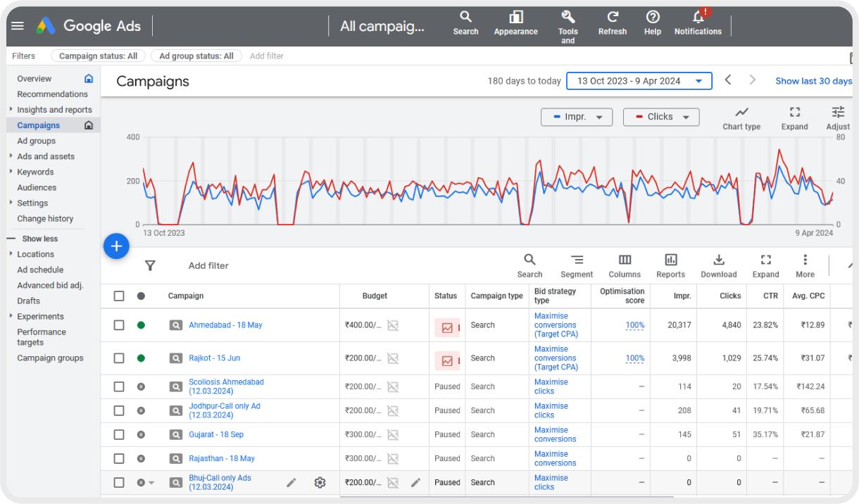
Task: Open the date range dropdown
Action: tap(639, 81)
